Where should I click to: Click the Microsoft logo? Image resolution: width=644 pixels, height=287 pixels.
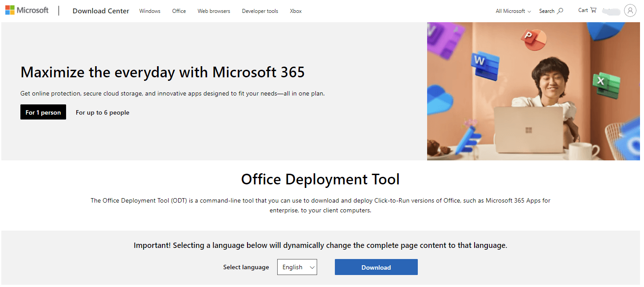click(27, 10)
